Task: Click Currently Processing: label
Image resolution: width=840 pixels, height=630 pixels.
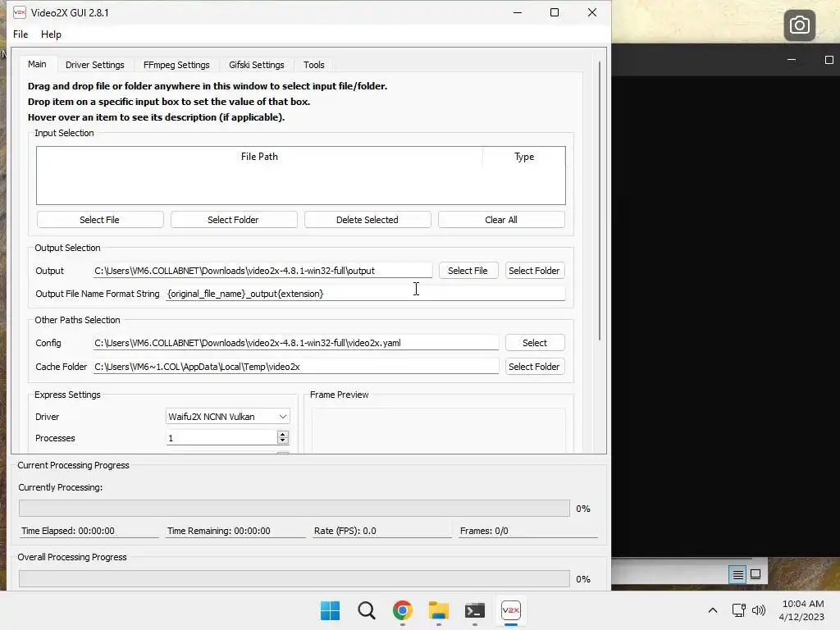Action: [x=61, y=487]
